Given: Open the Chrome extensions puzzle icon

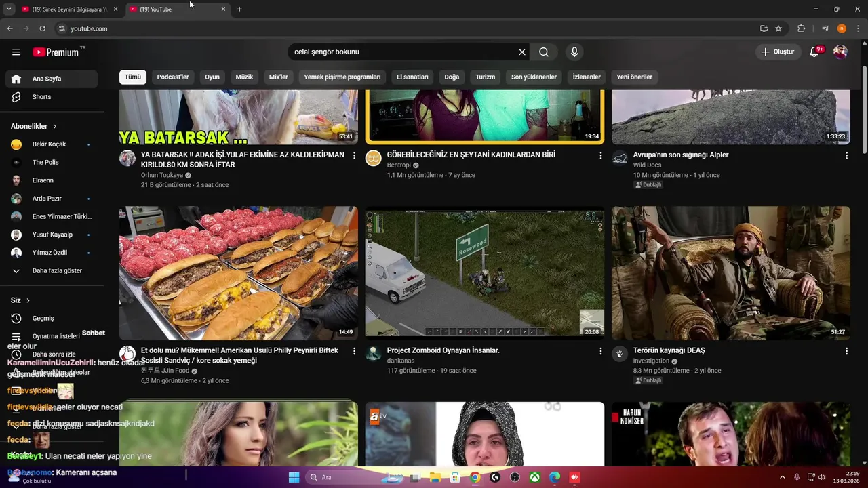Looking at the screenshot, I should click(x=801, y=28).
